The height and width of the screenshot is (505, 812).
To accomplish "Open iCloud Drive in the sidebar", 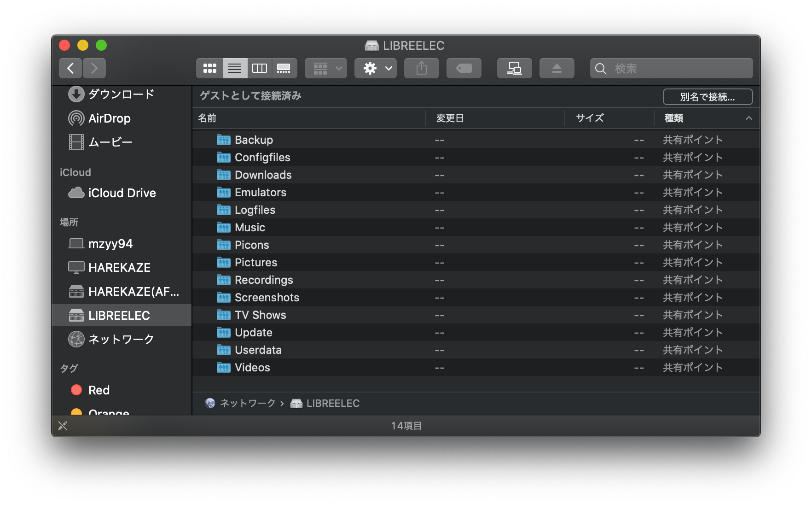I will point(122,193).
